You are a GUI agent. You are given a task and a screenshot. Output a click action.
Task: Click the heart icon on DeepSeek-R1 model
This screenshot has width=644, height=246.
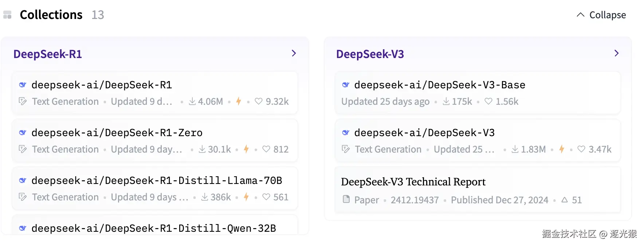click(x=259, y=101)
